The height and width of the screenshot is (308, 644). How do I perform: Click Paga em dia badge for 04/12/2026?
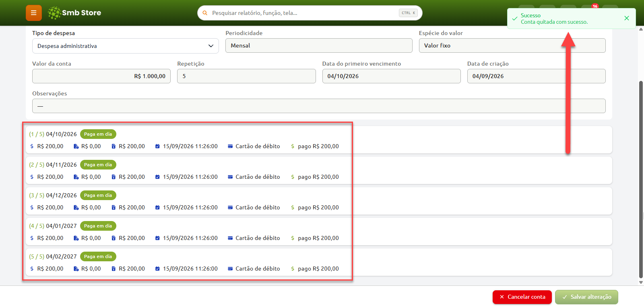(98, 195)
